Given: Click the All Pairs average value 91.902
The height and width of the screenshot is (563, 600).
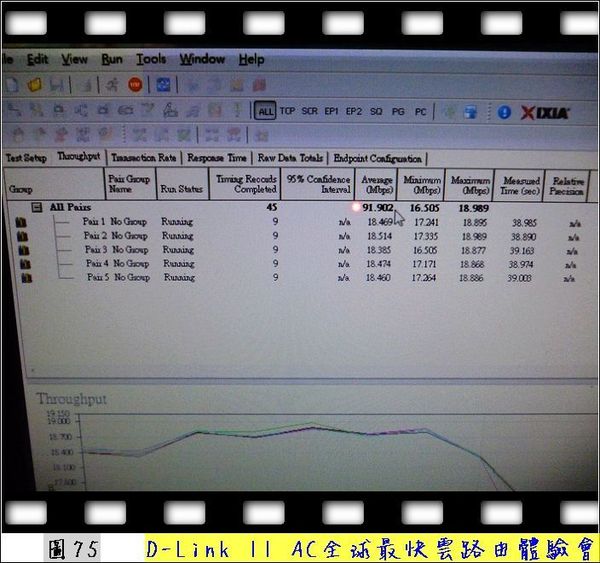Looking at the screenshot, I should click(378, 208).
